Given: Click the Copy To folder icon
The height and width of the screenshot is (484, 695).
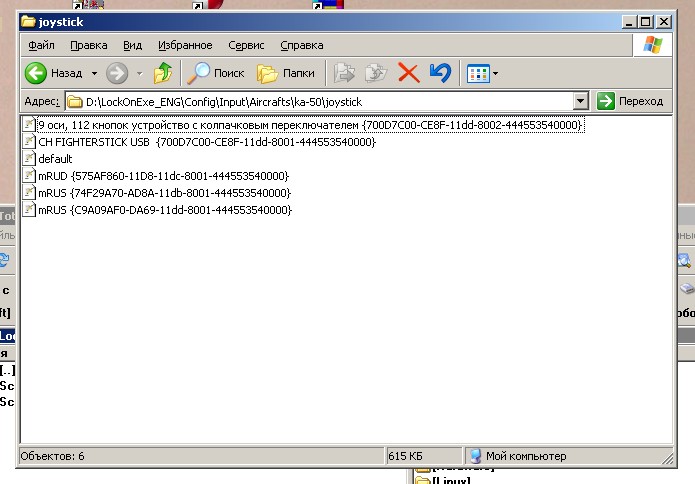Looking at the screenshot, I should 375,73.
